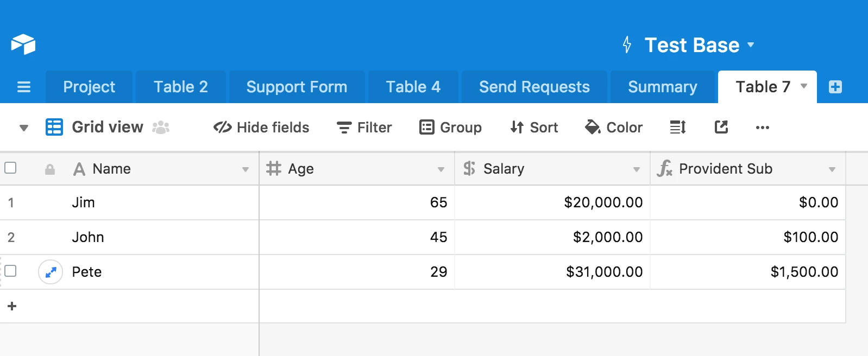Open the three-dots more options menu

762,128
